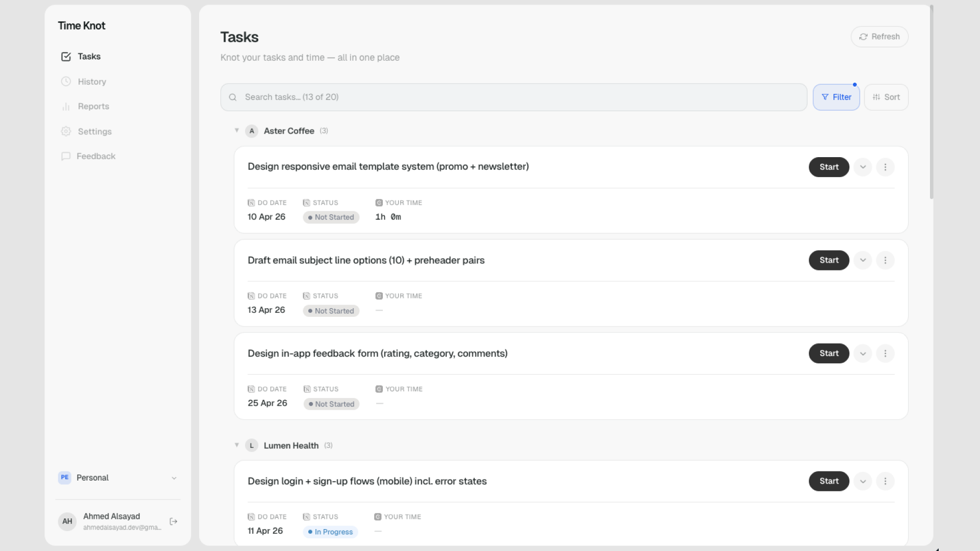Click the logout icon beside Ahmed Alsayad
This screenshot has height=551, width=980.
(x=174, y=521)
